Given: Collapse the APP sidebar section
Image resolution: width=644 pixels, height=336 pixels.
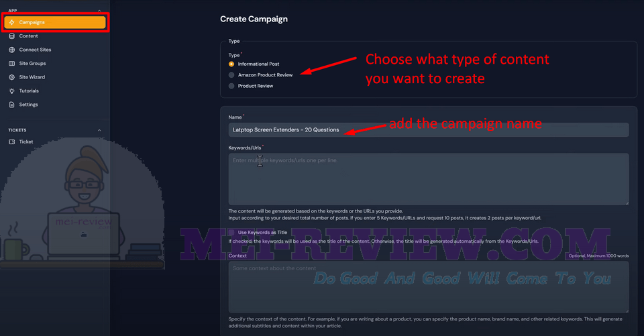Looking at the screenshot, I should pyautogui.click(x=99, y=11).
